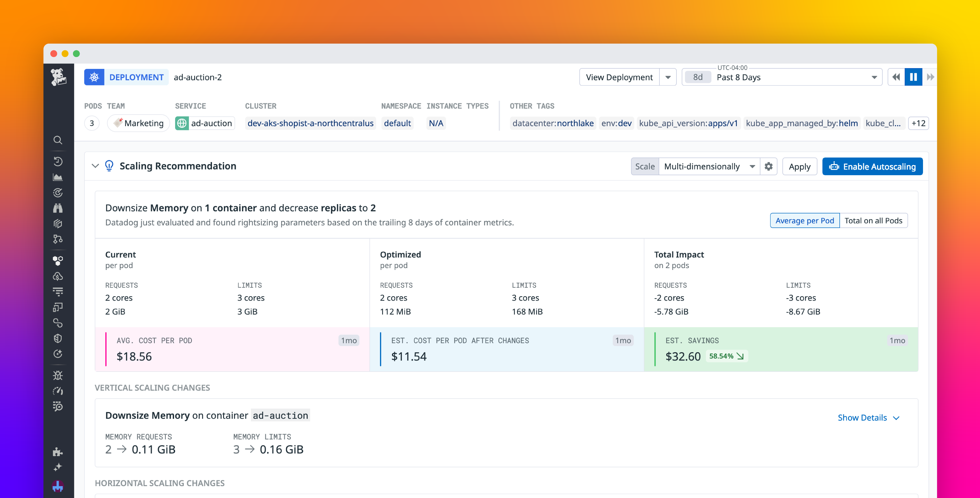The width and height of the screenshot is (980, 498).
Task: Open the puzzle-piece Integrations icon
Action: pos(58,452)
